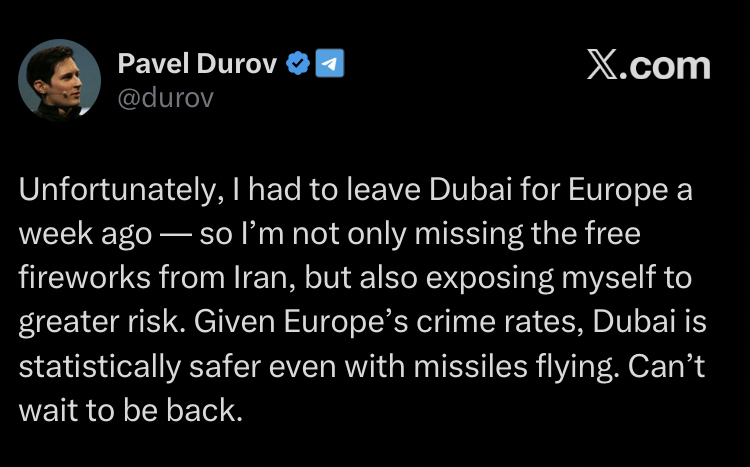Click the X.com logo
This screenshot has width=750, height=467.
(x=648, y=66)
